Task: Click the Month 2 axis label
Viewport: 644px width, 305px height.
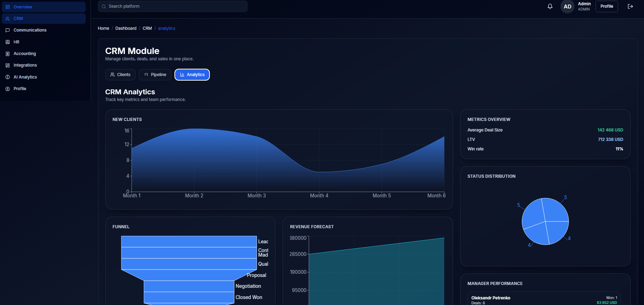Action: [194, 196]
